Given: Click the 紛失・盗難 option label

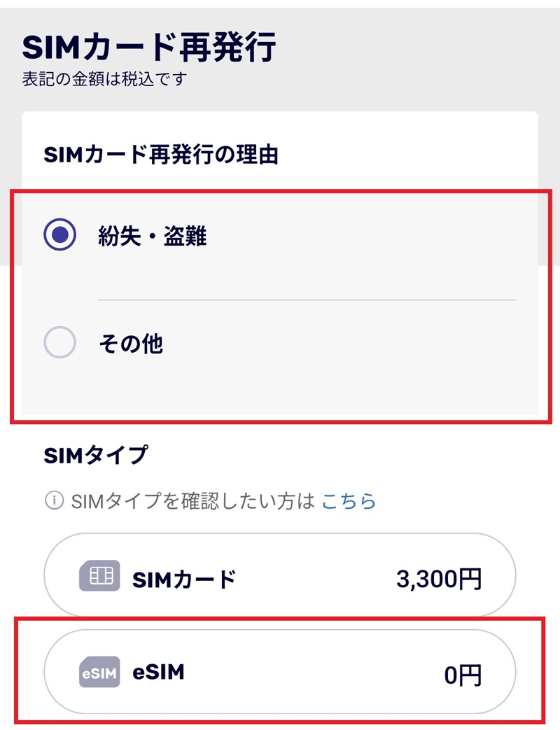Looking at the screenshot, I should click(x=152, y=236).
